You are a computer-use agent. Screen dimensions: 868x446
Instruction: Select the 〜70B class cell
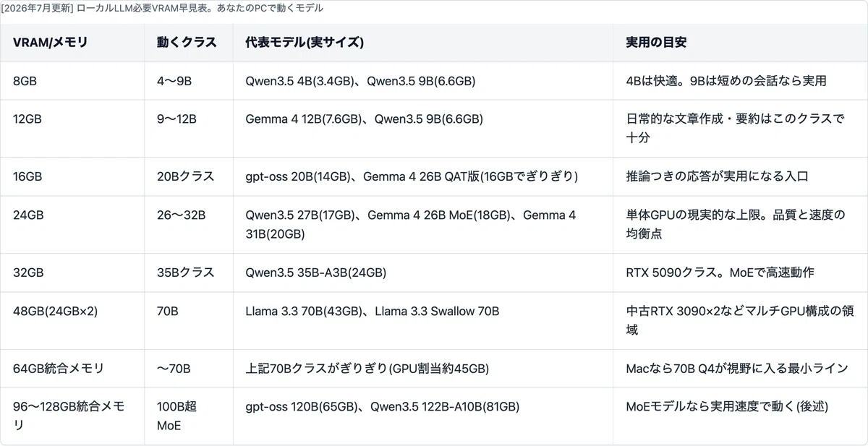click(189, 369)
